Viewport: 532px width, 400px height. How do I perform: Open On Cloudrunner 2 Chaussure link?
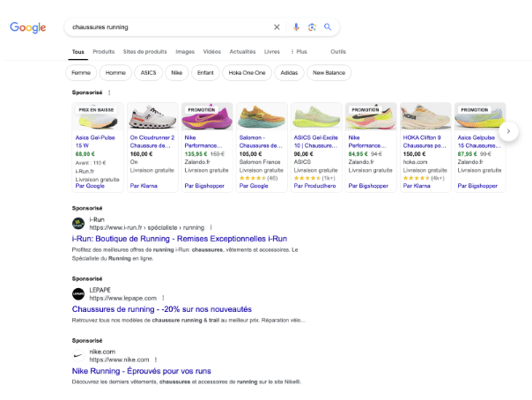click(x=152, y=142)
